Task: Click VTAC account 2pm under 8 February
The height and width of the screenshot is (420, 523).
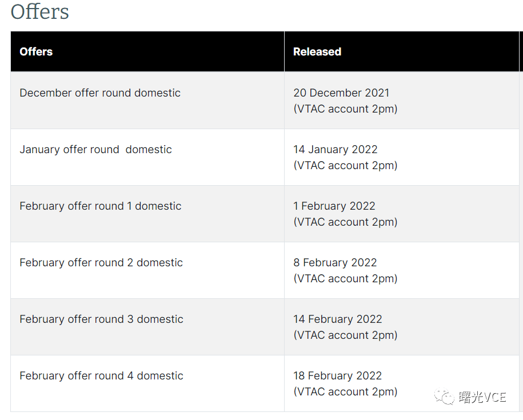Action: click(x=345, y=279)
